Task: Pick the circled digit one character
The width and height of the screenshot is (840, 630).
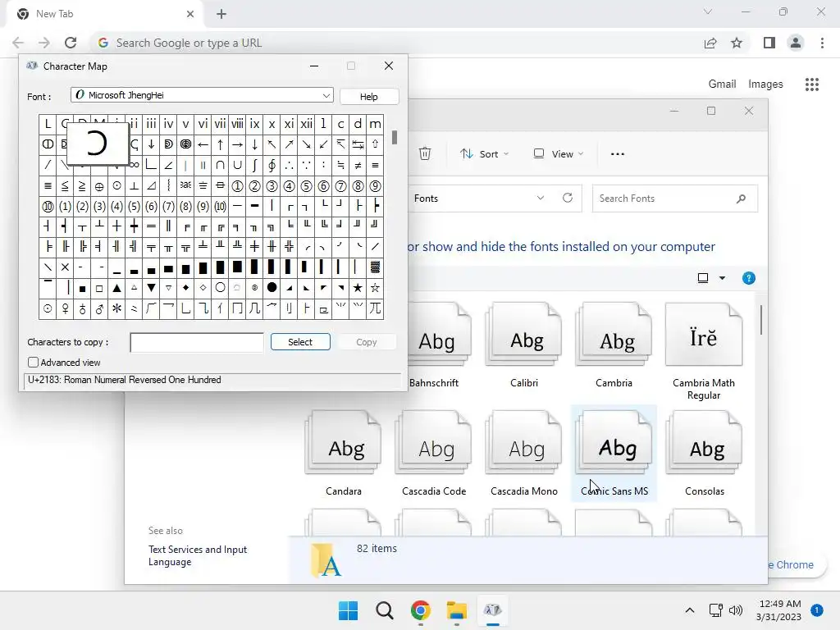Action: [237, 186]
